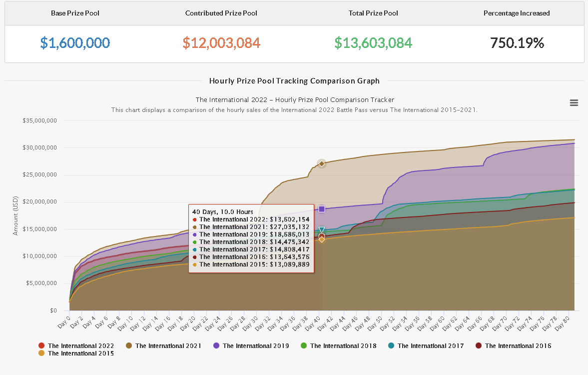Click the Base Prize Pool value $1,600,000
The image size is (588, 375).
point(75,43)
